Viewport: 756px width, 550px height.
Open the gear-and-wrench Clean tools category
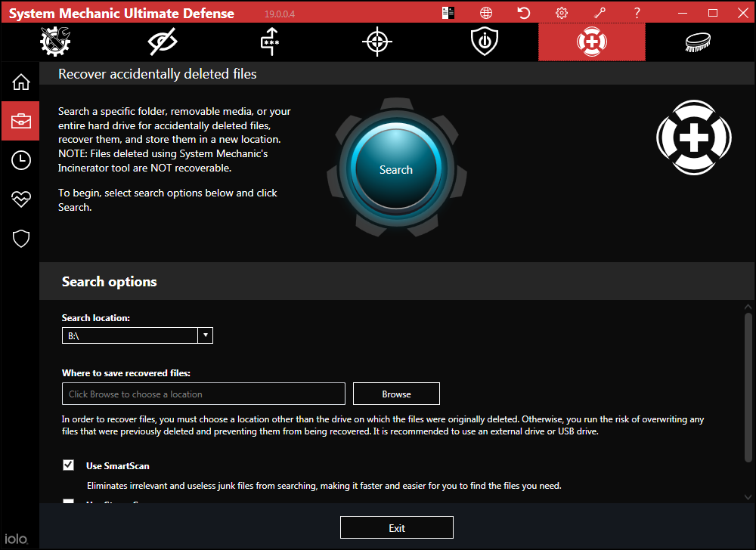[55, 42]
